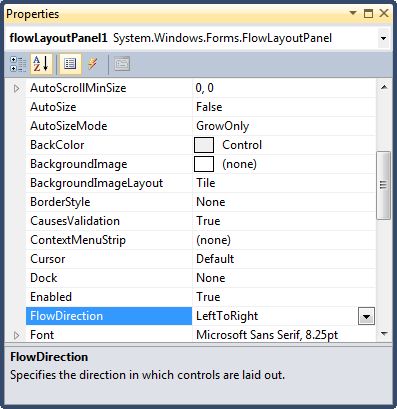Click the Property Pages toolbar icon
Image resolution: width=397 pixels, height=409 pixels.
[x=122, y=64]
